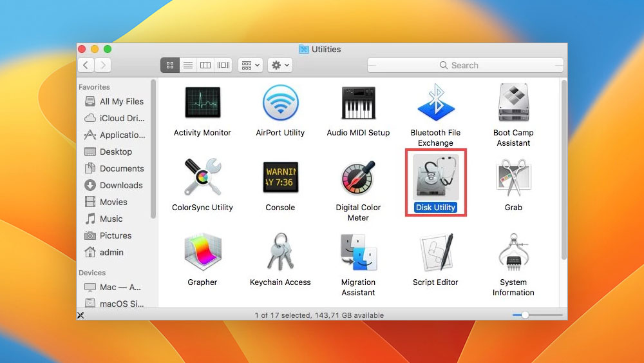Image resolution: width=644 pixels, height=363 pixels.
Task: Click the sidebar vertical scrollbar
Action: pos(153,149)
